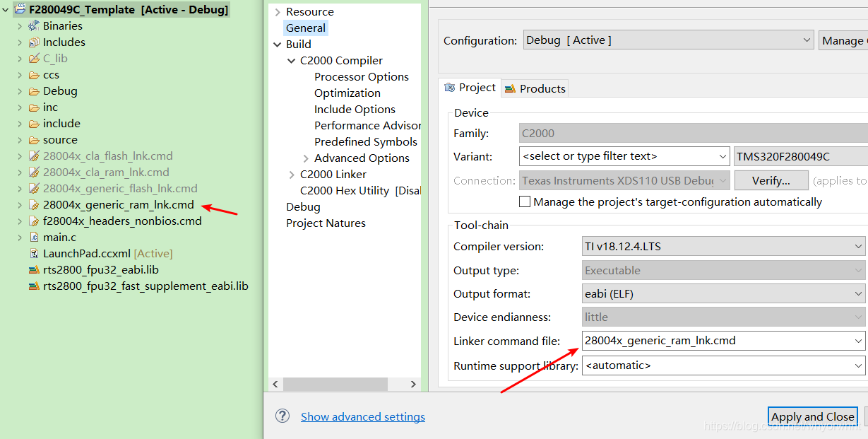Select Project Natures
The width and height of the screenshot is (868, 439).
[x=326, y=223]
